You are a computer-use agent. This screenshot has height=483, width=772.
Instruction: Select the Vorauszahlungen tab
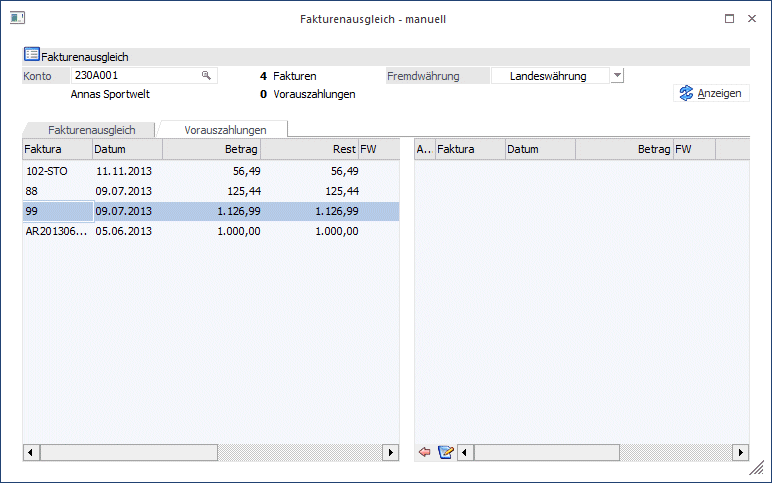click(225, 130)
